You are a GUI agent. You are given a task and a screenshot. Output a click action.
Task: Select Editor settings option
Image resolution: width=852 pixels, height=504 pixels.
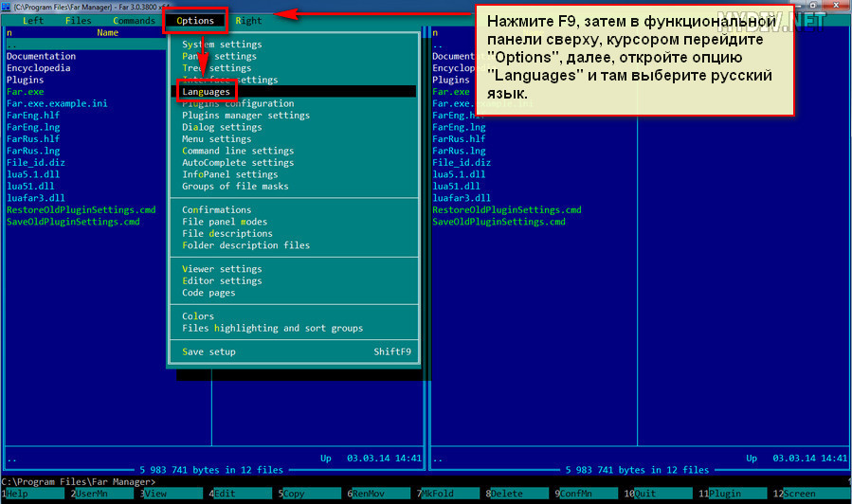coord(222,280)
